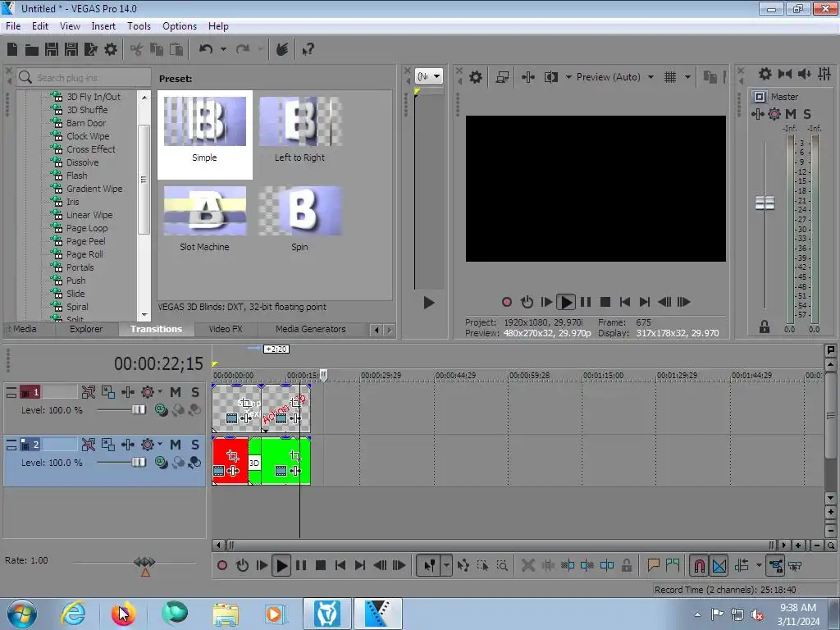Toggle Master bus Mute M button
Screen dimensions: 840x630
point(790,114)
